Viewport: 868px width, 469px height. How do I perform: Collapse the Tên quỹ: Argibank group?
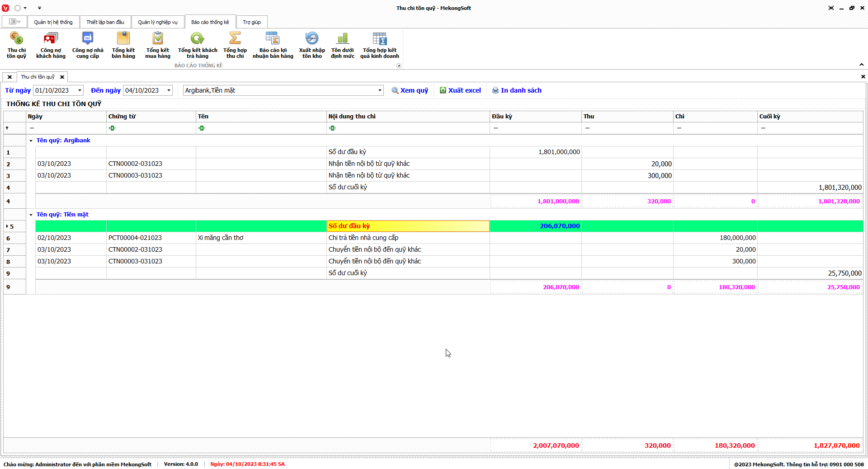coord(31,141)
